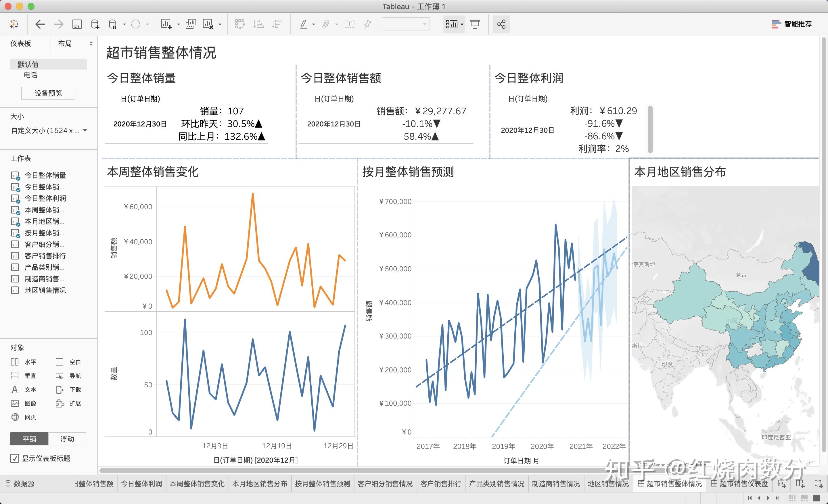This screenshot has height=504, width=828.
Task: Click the new worksheet toolbar icon
Action: [x=166, y=24]
